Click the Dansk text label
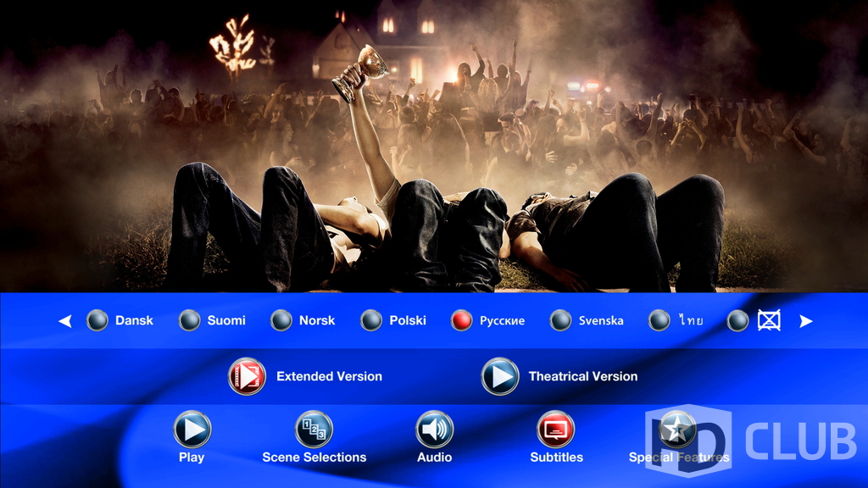The height and width of the screenshot is (488, 868). 134,320
